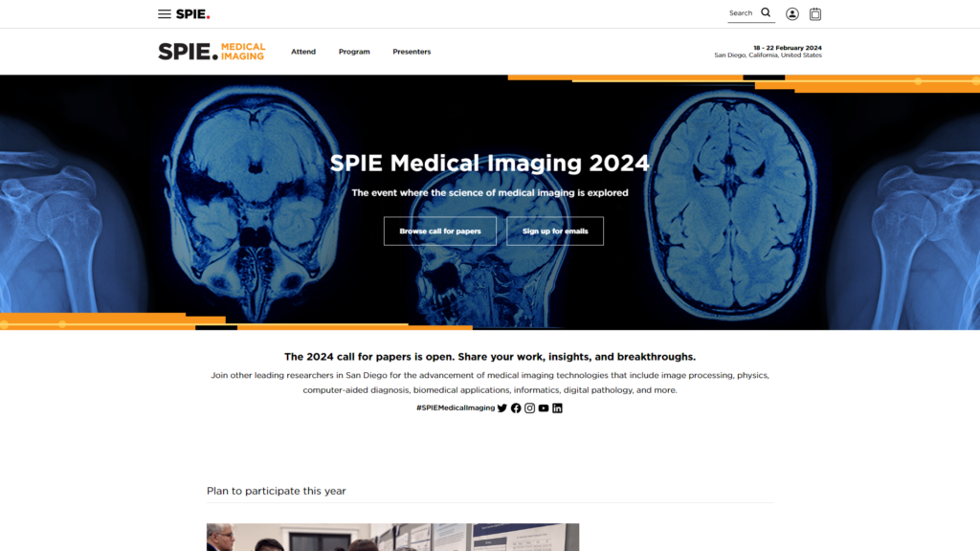Click the SPIE Medical Imaging logo
Image resolution: width=980 pixels, height=551 pixels.
[x=212, y=52]
